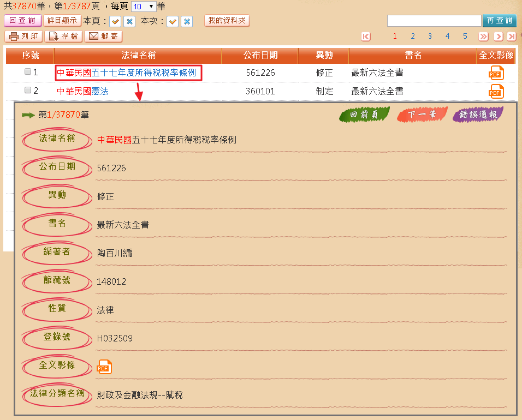Click the 列印 print button

23,37
